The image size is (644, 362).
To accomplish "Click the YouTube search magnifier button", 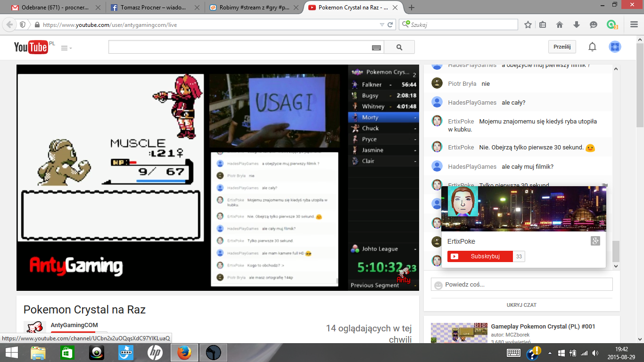I will pyautogui.click(x=399, y=47).
